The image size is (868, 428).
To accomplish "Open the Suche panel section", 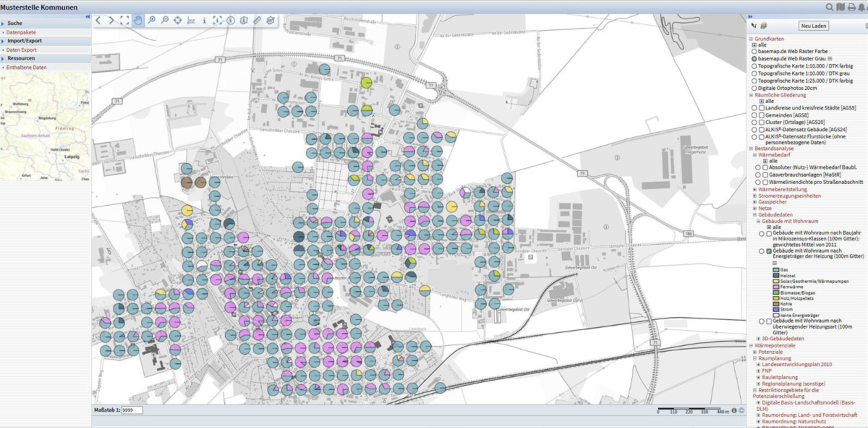I will click(15, 23).
